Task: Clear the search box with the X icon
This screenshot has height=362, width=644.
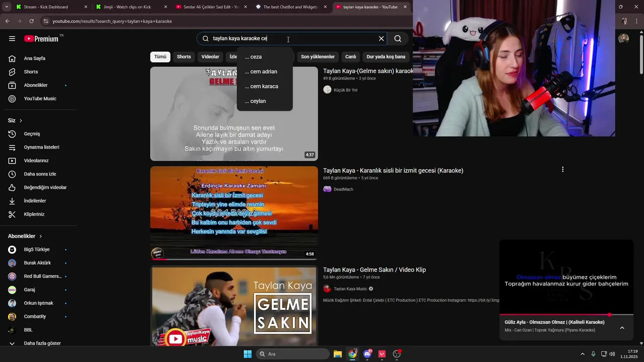Action: pos(381,39)
